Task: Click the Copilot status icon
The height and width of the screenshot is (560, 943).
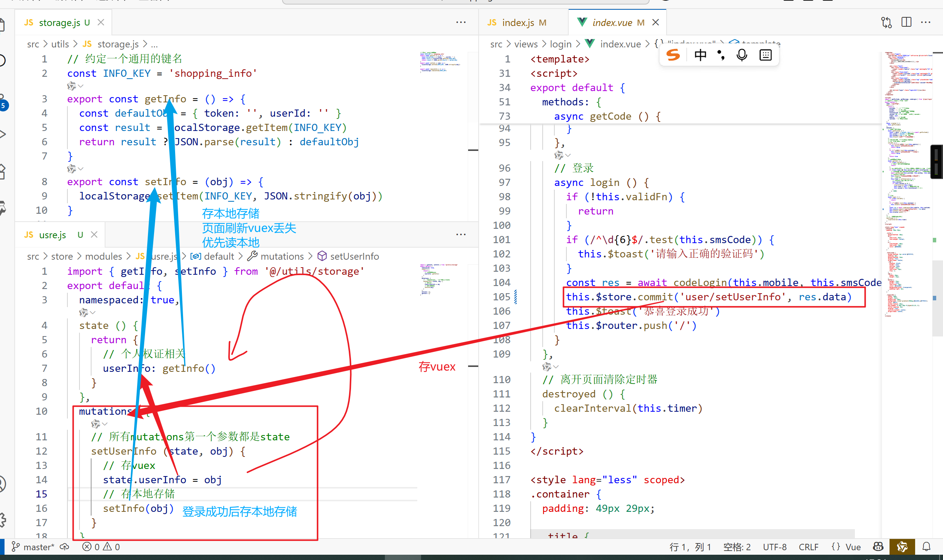Action: [878, 546]
